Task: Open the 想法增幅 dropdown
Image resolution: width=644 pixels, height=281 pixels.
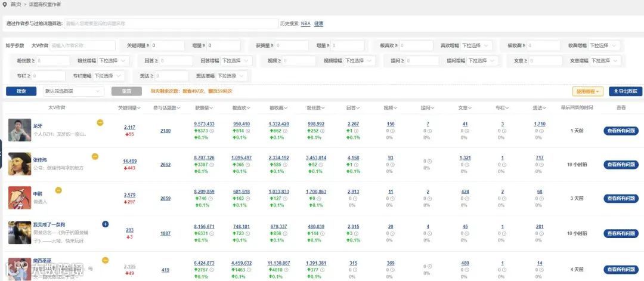Action: [231, 76]
